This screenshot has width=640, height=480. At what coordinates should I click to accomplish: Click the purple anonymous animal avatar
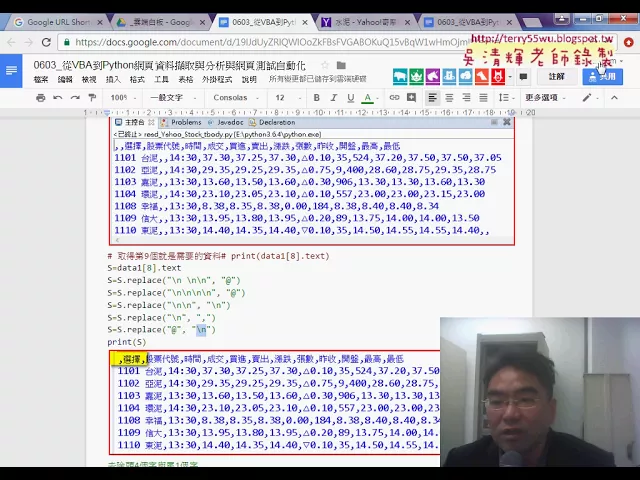[x=433, y=76]
